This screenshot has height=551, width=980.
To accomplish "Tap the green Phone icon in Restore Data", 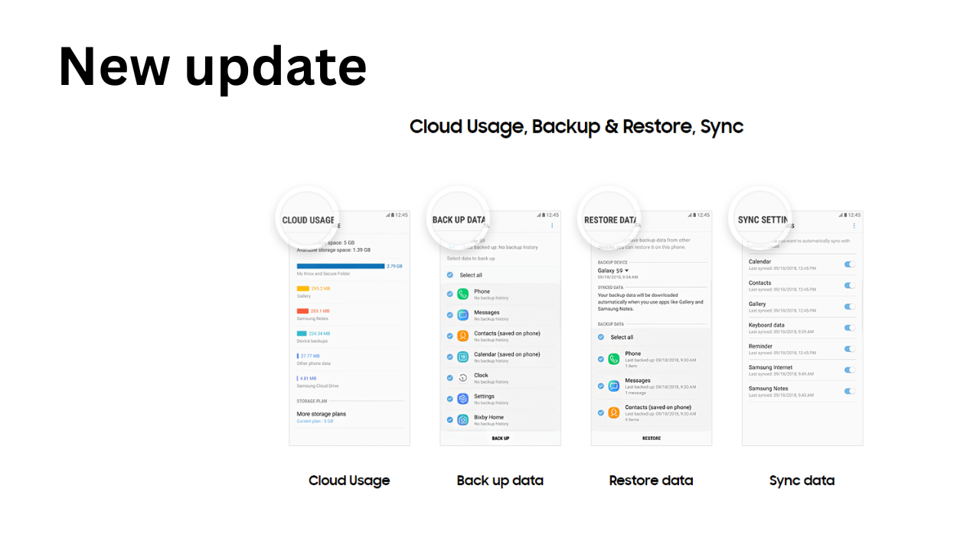I will point(613,359).
